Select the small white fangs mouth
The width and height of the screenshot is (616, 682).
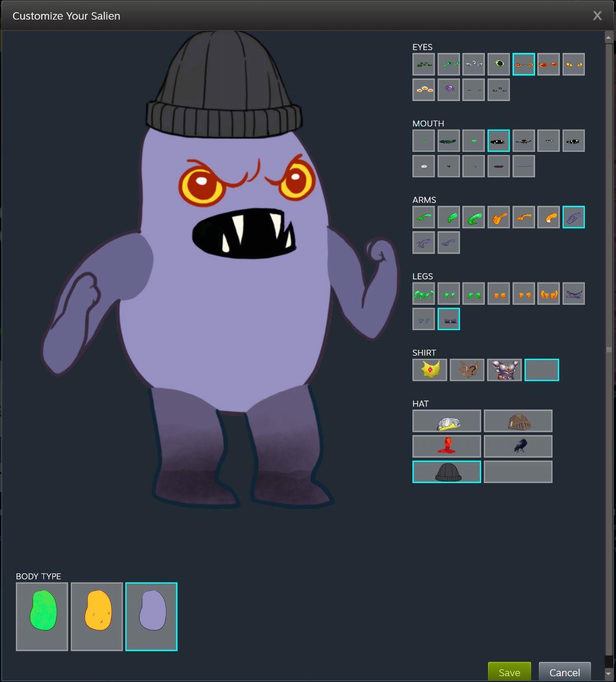(x=548, y=141)
